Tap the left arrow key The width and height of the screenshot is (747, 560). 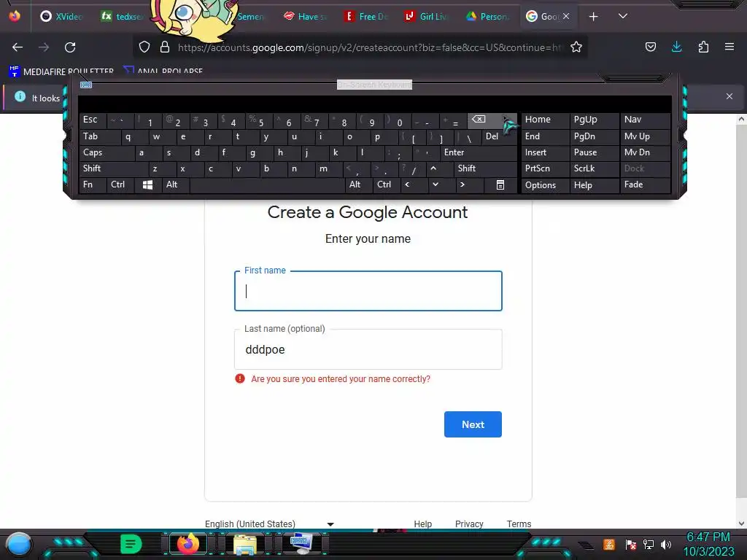click(407, 184)
